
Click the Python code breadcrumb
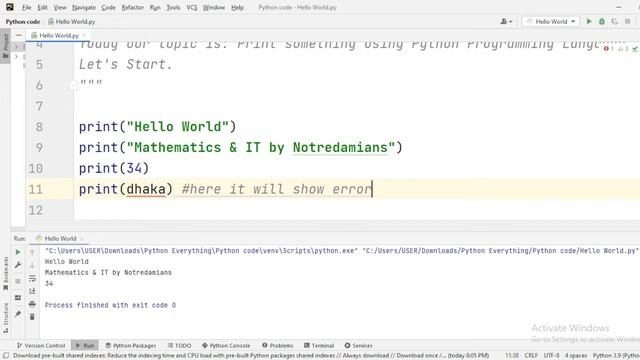click(22, 22)
